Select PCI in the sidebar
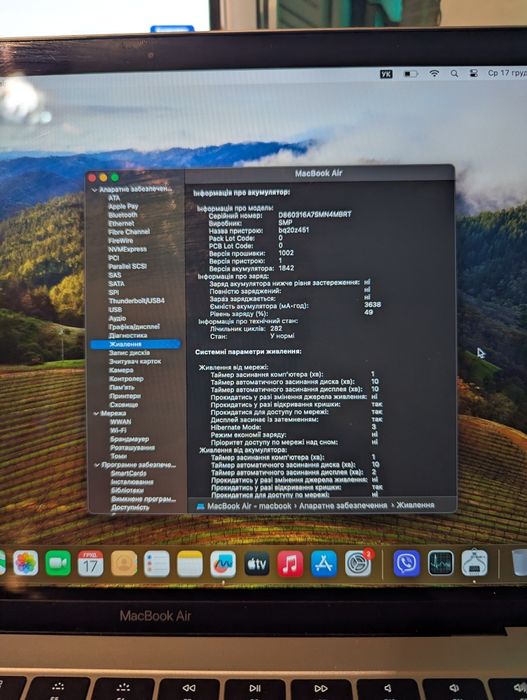The image size is (527, 700). (x=113, y=258)
